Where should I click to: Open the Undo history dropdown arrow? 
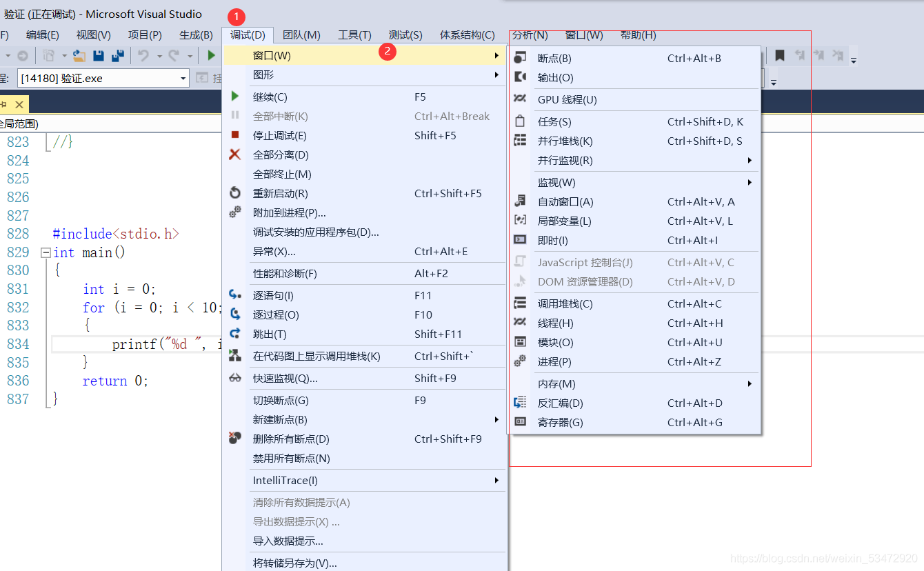pyautogui.click(x=159, y=56)
